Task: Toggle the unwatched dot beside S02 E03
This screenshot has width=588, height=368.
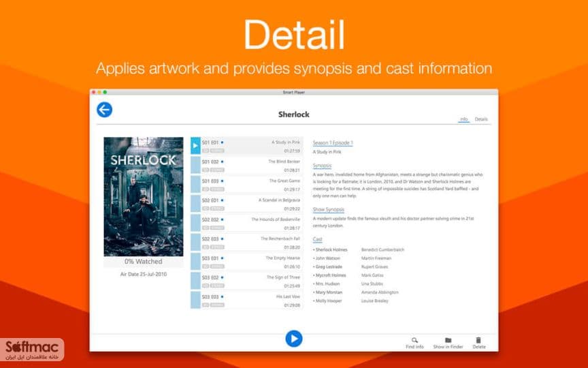Action: [222, 239]
